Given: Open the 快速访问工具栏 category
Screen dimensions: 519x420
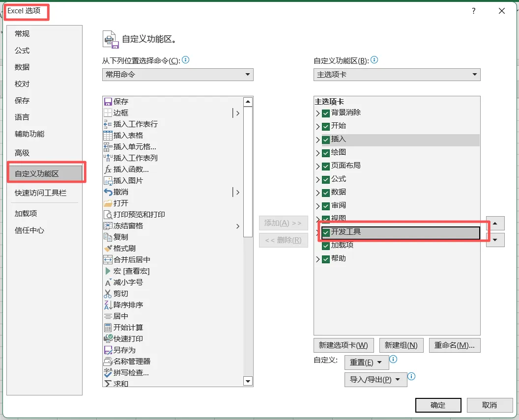Looking at the screenshot, I should click(x=44, y=193).
